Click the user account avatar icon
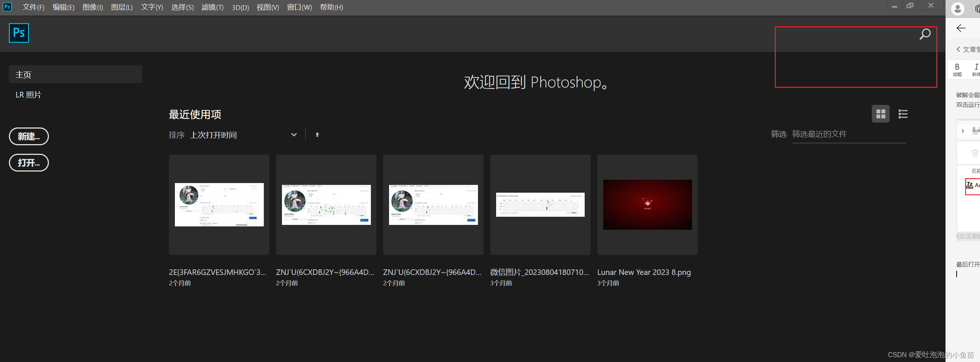 coord(957,9)
